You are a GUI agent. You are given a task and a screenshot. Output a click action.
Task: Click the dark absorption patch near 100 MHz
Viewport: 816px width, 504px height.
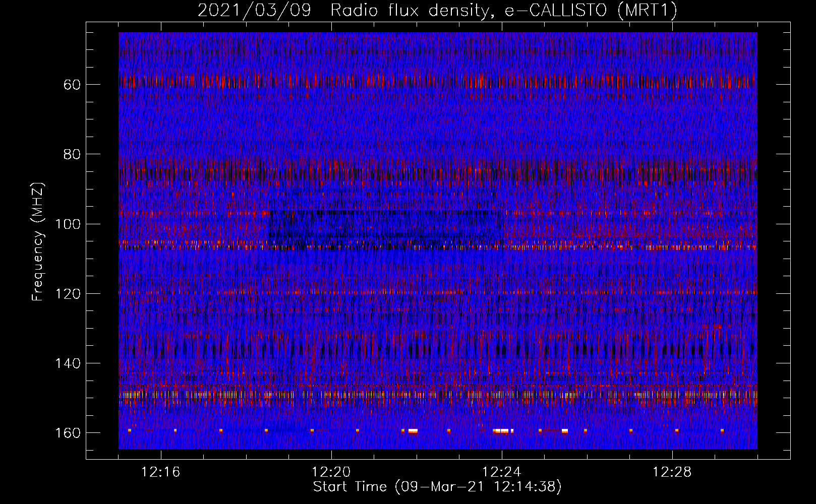(386, 229)
